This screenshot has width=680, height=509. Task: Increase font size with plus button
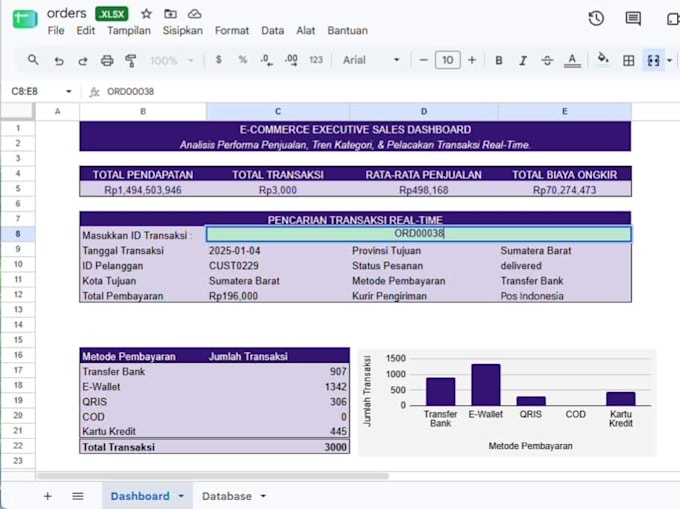tap(472, 60)
